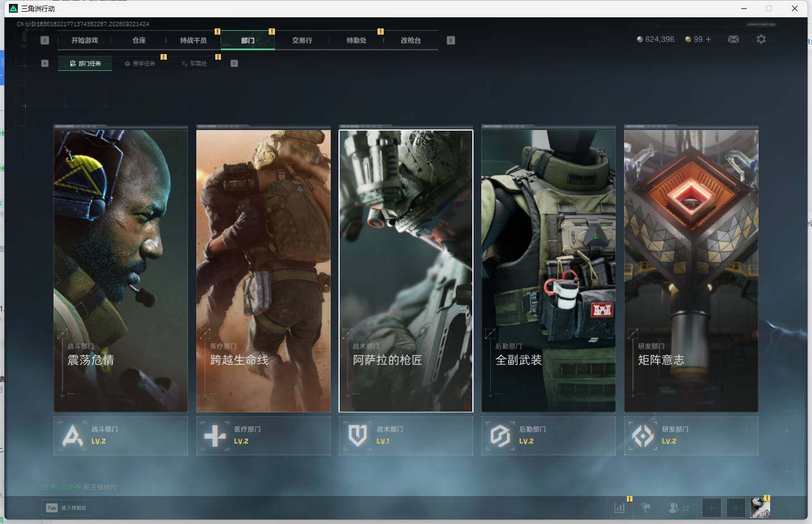The width and height of the screenshot is (812, 524).
Task: Click the first empty squad plus slot
Action: point(711,508)
